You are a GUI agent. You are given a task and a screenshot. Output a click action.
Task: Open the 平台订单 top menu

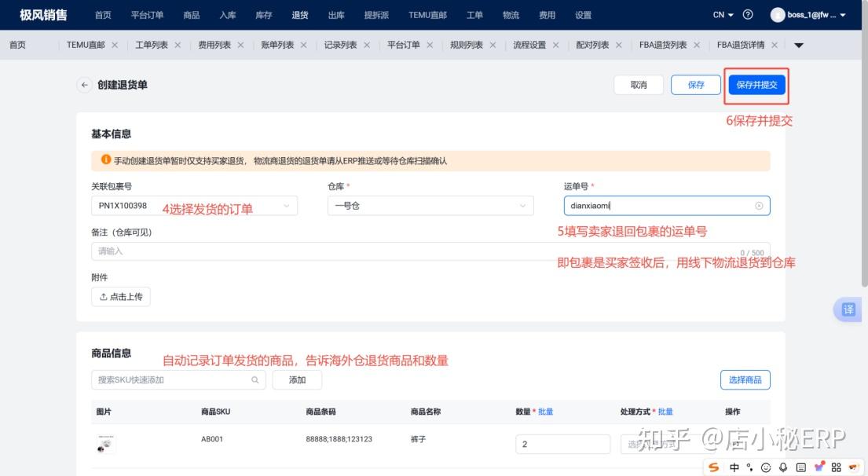click(x=147, y=15)
